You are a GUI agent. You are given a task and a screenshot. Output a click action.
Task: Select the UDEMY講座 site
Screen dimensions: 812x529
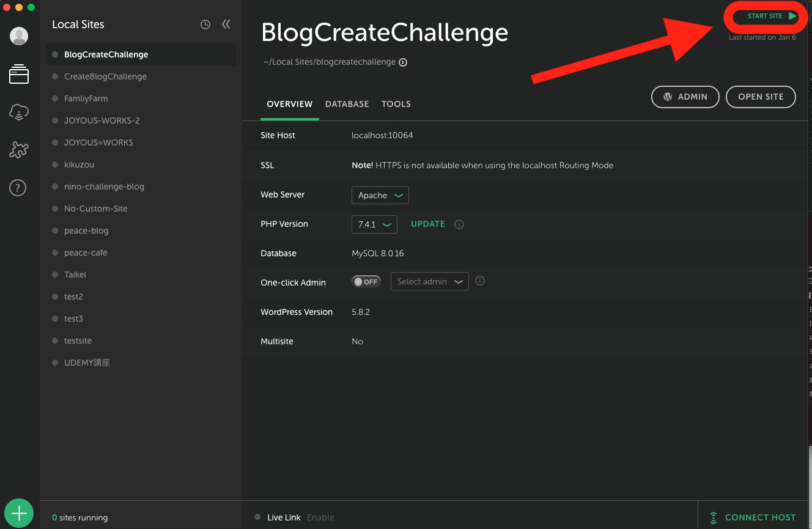click(141, 363)
